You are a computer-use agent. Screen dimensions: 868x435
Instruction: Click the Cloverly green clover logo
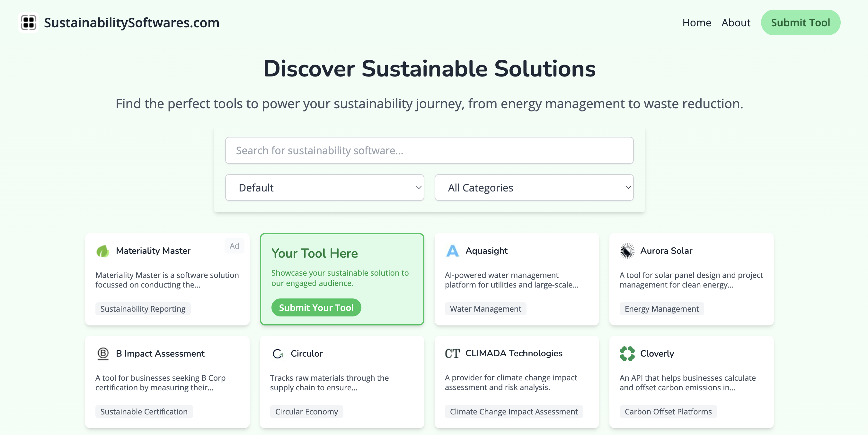pos(627,354)
